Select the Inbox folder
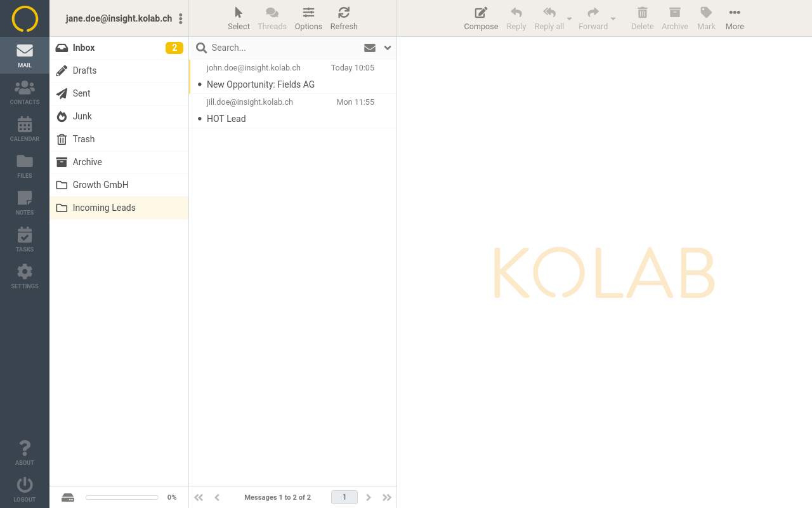The width and height of the screenshot is (812, 508). coord(119,48)
